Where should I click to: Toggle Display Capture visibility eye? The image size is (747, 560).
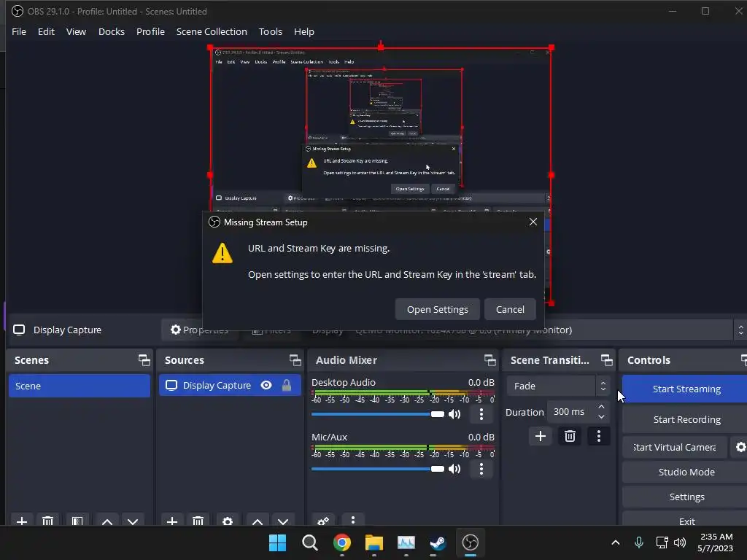pos(266,385)
